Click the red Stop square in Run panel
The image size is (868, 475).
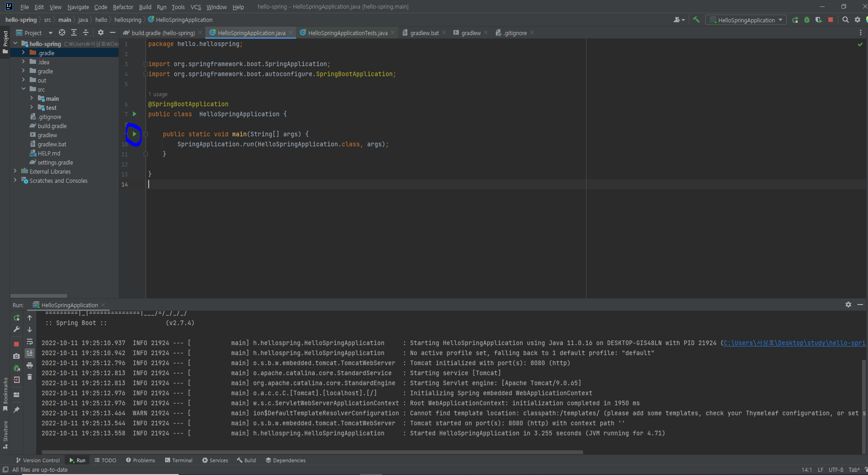(x=17, y=344)
